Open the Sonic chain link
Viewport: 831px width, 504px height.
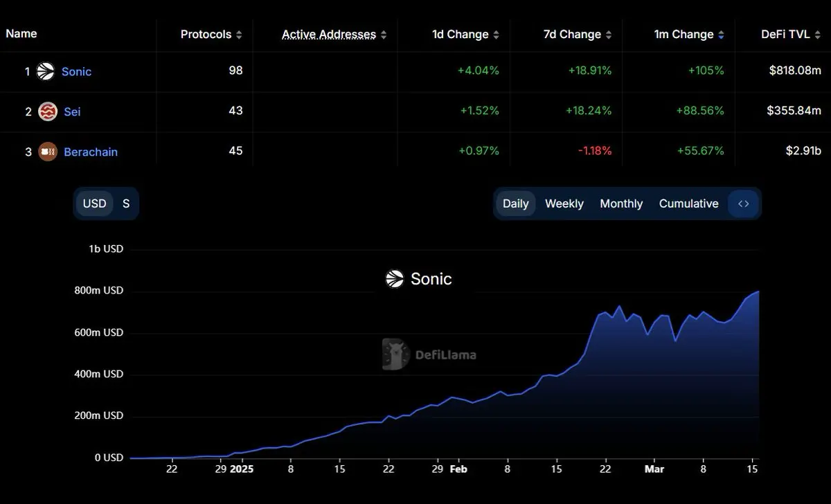76,71
